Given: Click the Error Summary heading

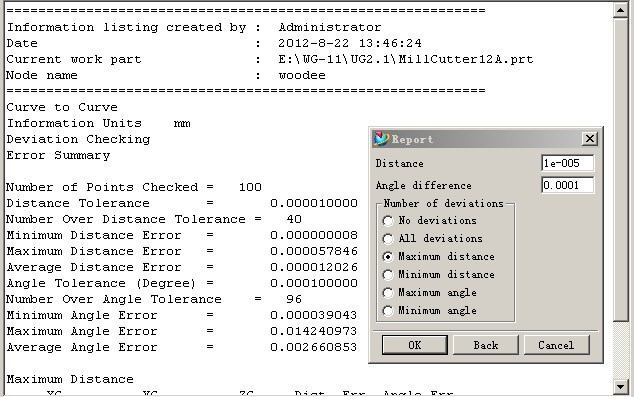Looking at the screenshot, I should click(58, 155).
